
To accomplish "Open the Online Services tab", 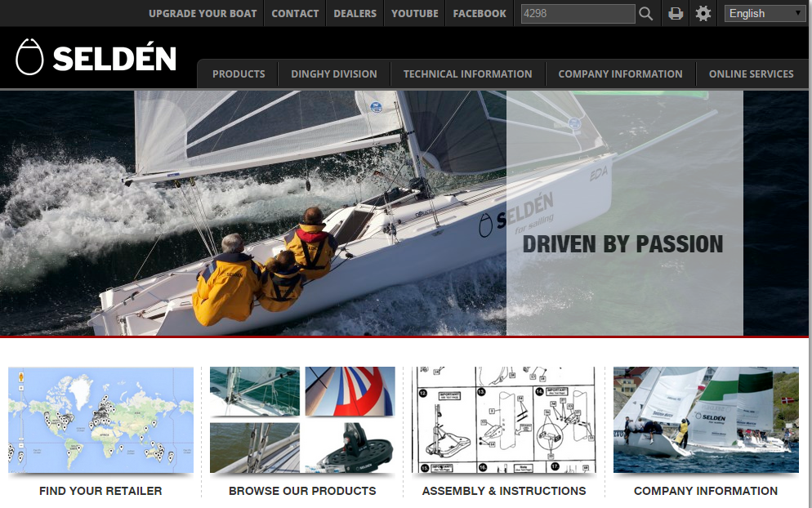I will [751, 74].
